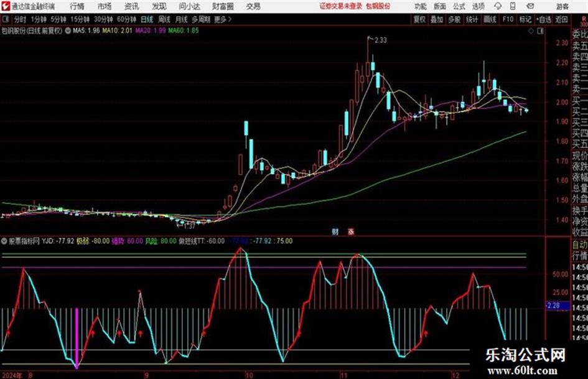Open the 版面 menu
This screenshot has width=588, height=379.
(x=439, y=6)
